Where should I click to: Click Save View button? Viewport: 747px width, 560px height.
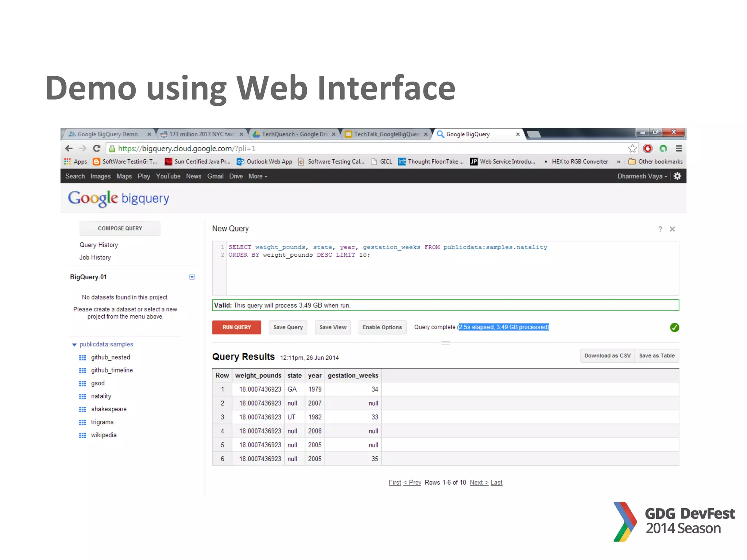[x=333, y=327]
